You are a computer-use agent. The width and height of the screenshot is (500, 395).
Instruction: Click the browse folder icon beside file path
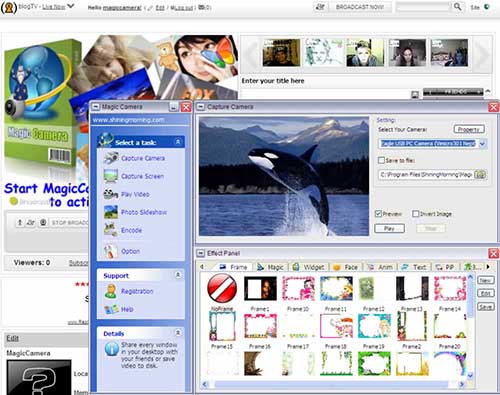(x=480, y=174)
